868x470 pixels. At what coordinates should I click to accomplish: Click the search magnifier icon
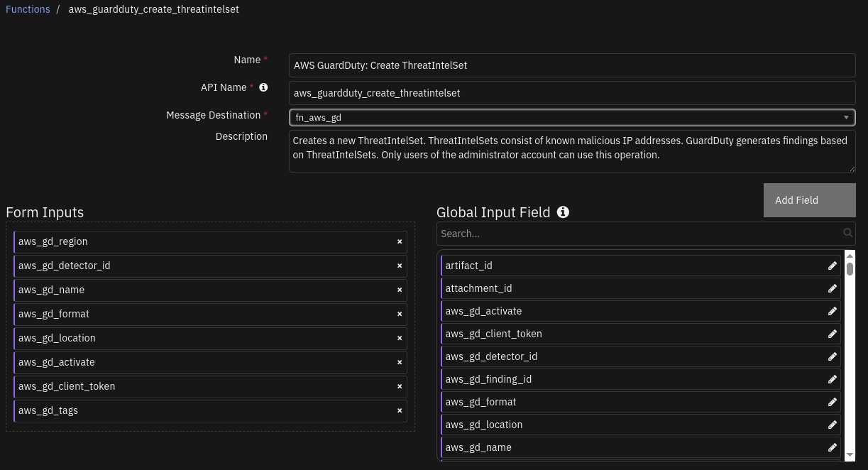pyautogui.click(x=847, y=233)
